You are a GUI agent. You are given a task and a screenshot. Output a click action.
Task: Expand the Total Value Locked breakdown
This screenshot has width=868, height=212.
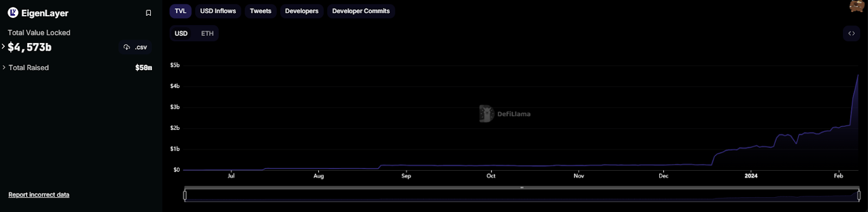click(3, 46)
